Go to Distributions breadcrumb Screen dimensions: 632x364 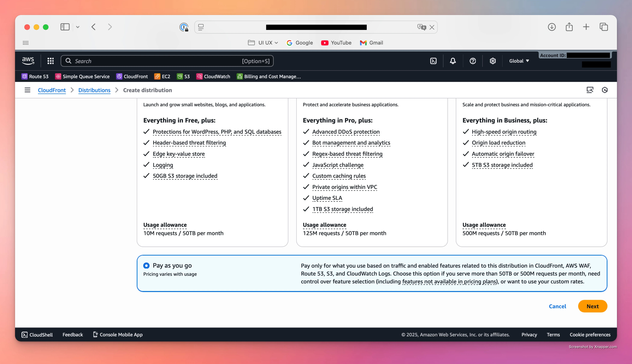94,90
